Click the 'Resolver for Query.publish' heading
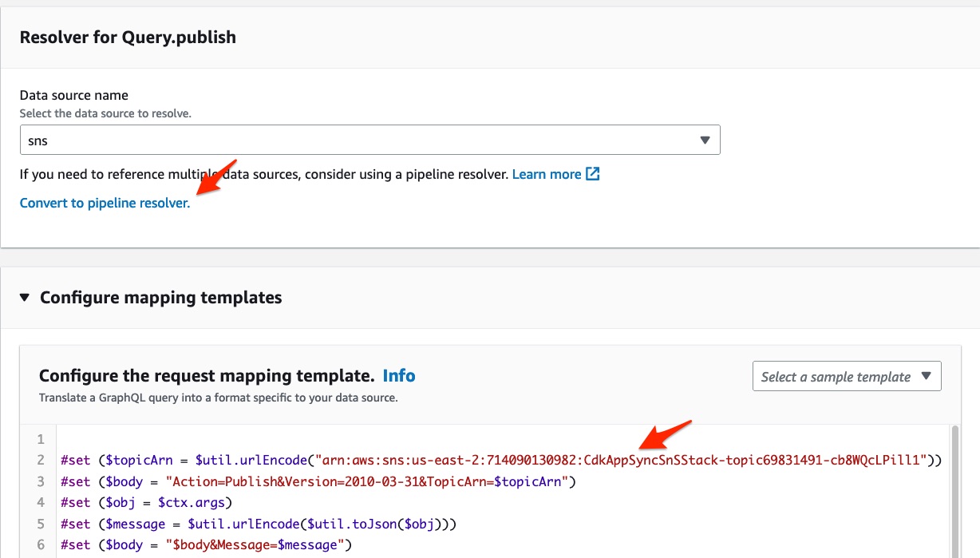 coord(128,38)
